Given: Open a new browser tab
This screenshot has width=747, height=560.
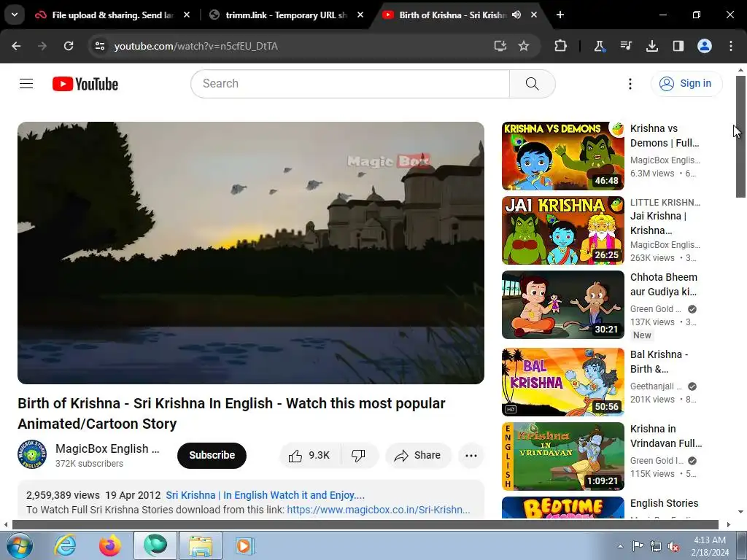Looking at the screenshot, I should [560, 15].
